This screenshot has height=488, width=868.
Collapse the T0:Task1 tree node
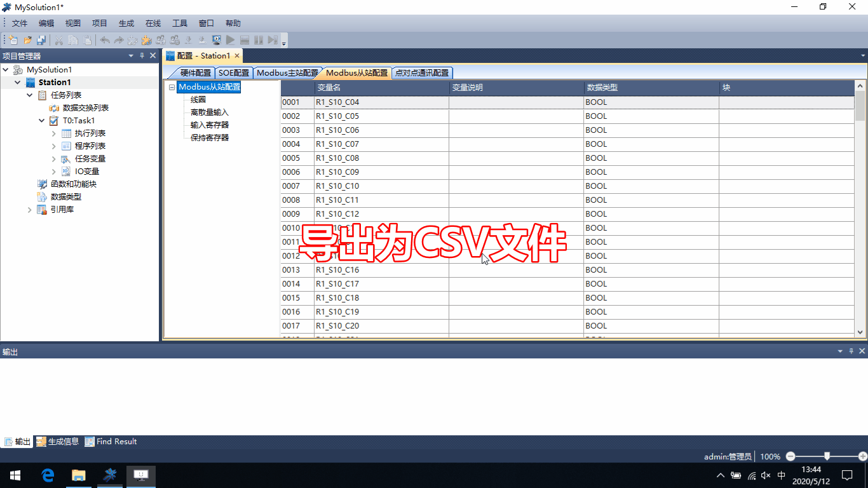click(41, 120)
